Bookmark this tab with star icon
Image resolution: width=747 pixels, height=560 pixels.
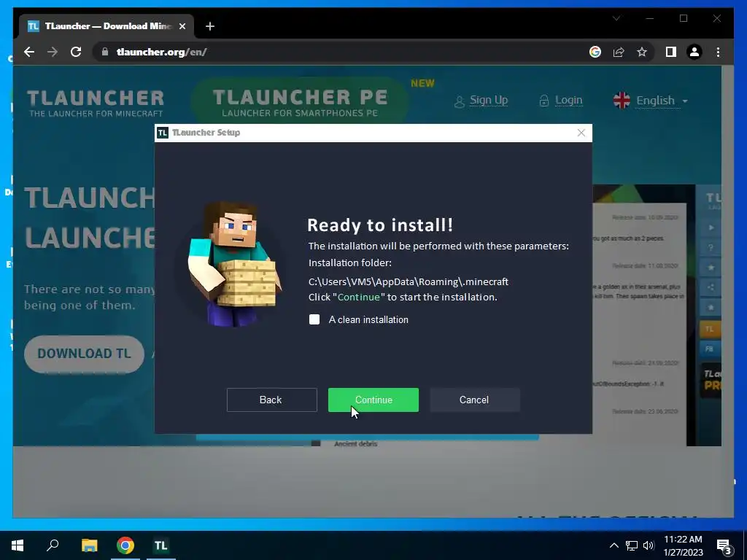click(x=642, y=52)
